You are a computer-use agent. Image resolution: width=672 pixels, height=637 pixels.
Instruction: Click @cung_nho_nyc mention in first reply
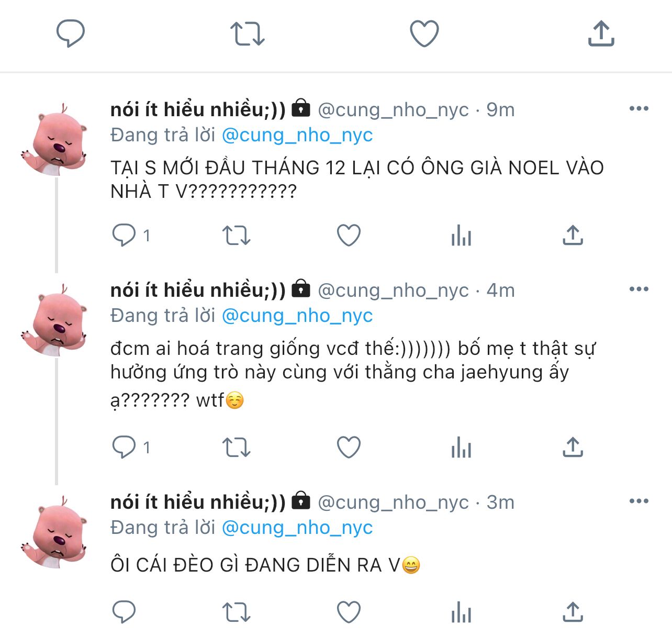(297, 135)
